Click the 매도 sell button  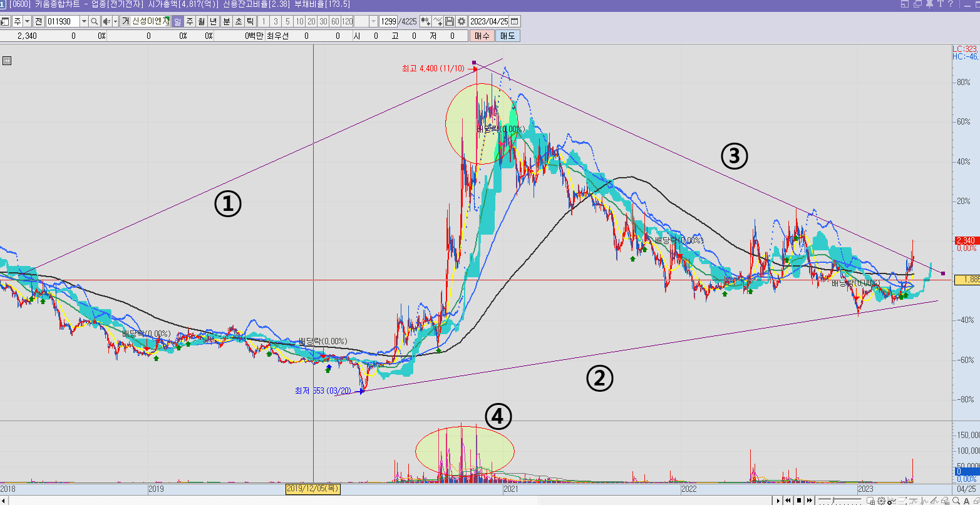(x=507, y=36)
